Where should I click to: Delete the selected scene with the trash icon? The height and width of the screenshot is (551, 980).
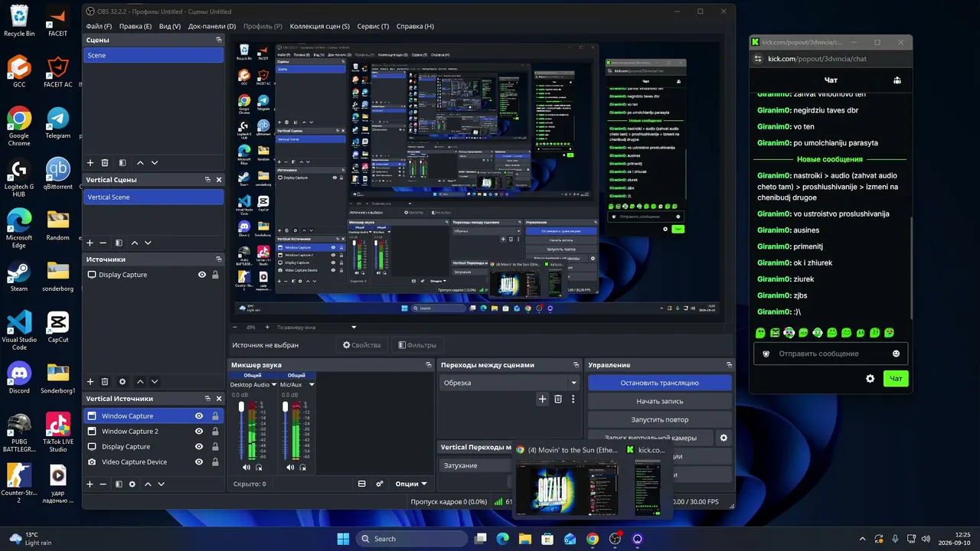click(105, 163)
